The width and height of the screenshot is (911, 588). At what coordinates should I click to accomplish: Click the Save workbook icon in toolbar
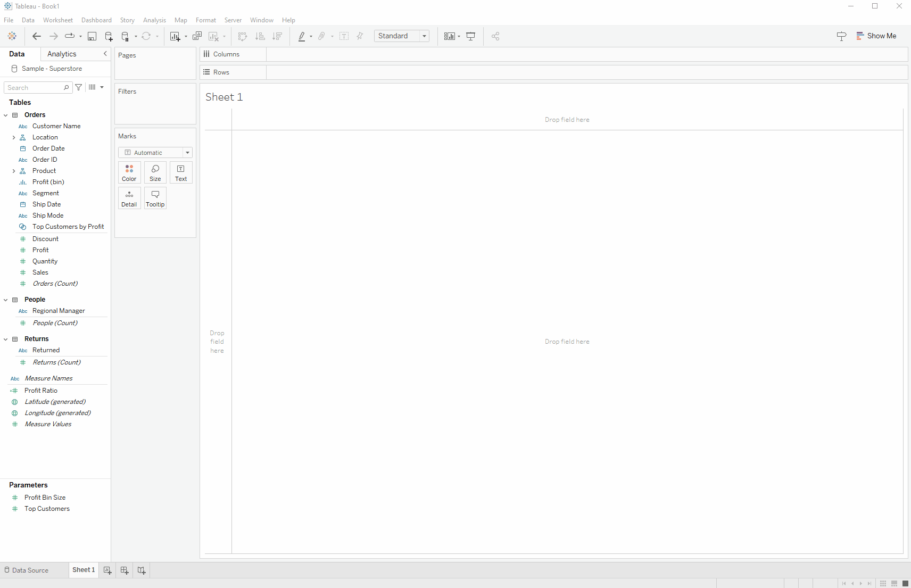(x=92, y=36)
